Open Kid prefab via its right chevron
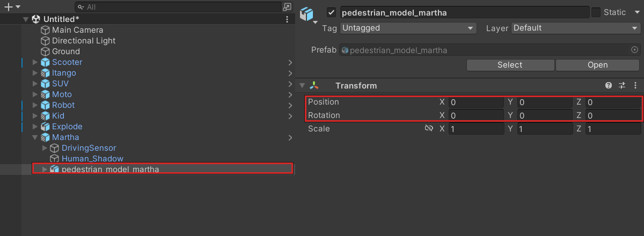 (290, 116)
